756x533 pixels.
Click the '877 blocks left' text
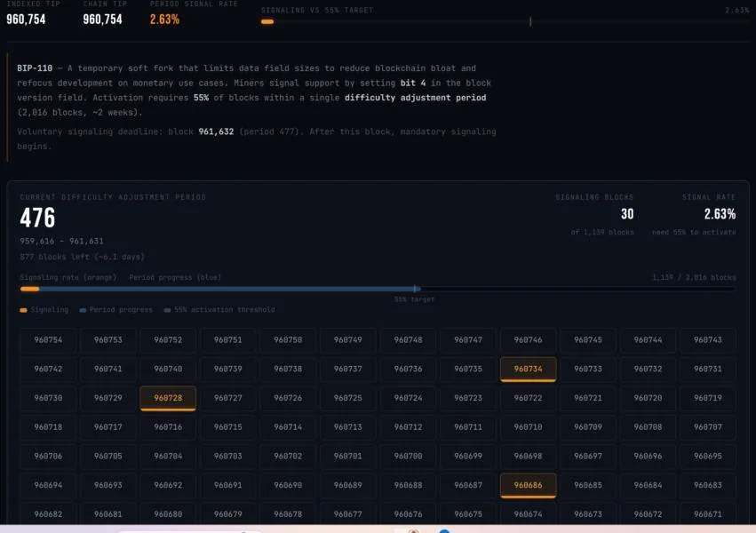pos(82,257)
